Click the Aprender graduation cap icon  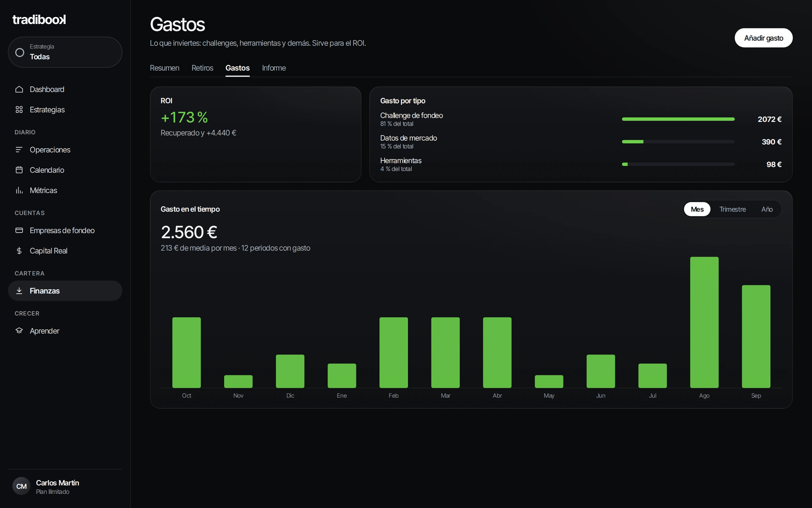19,331
